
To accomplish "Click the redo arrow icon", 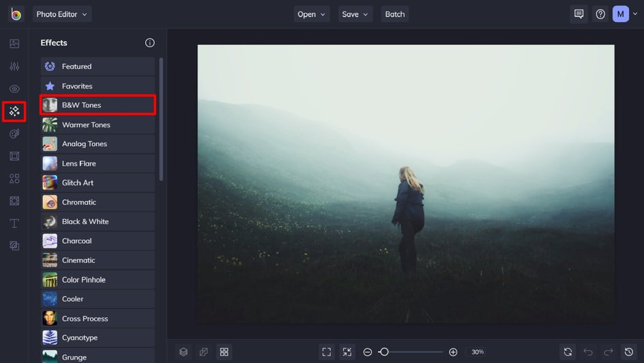I will click(x=609, y=352).
